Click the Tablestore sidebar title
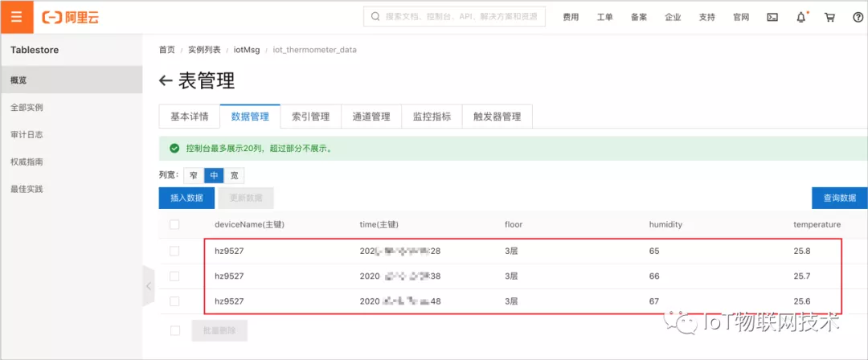 coord(35,50)
